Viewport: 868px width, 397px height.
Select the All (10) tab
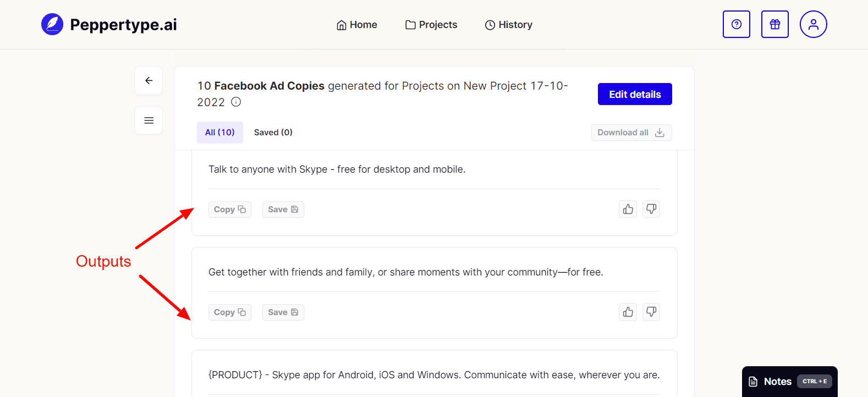pos(219,133)
